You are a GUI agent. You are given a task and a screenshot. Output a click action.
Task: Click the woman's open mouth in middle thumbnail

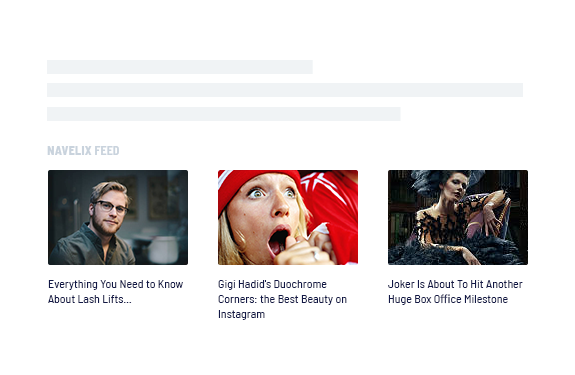coord(279,241)
